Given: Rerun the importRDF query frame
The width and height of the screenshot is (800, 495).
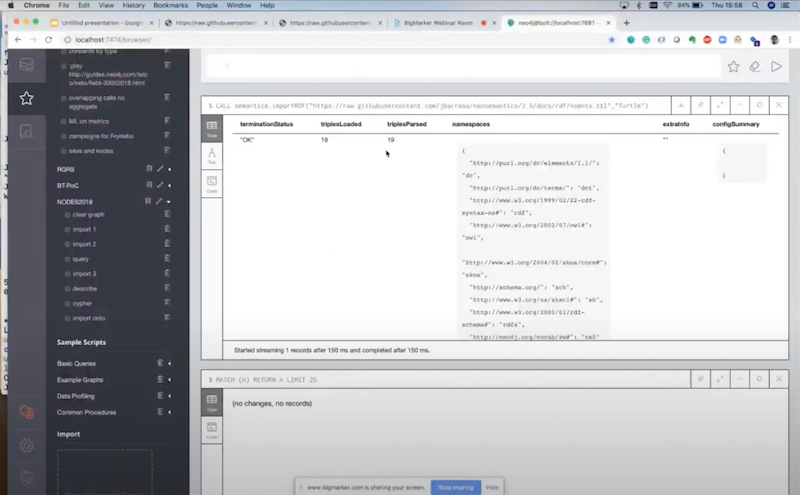Looking at the screenshot, I should [x=759, y=105].
